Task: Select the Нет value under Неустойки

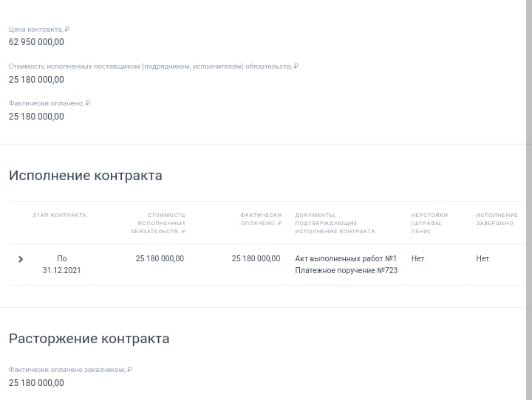Action: [417, 258]
